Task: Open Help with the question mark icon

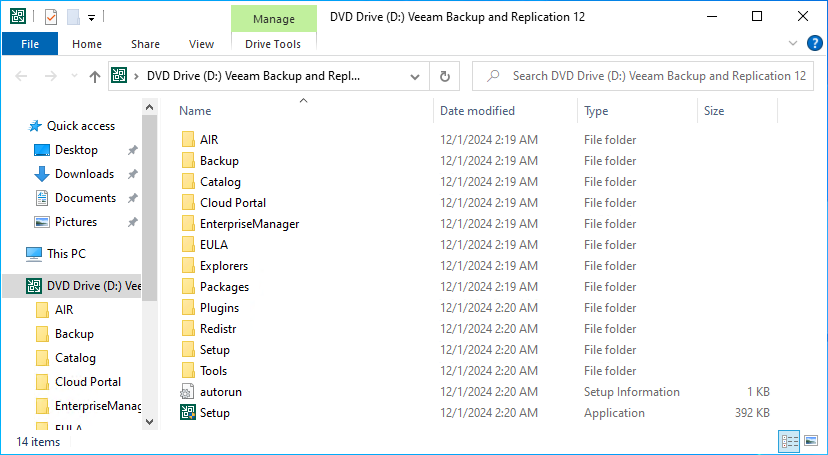Action: [815, 43]
